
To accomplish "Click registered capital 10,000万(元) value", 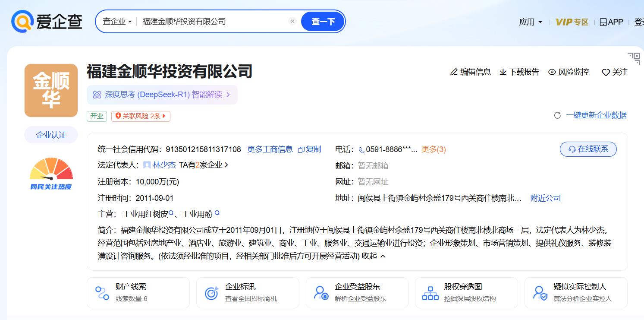I will (x=157, y=182).
